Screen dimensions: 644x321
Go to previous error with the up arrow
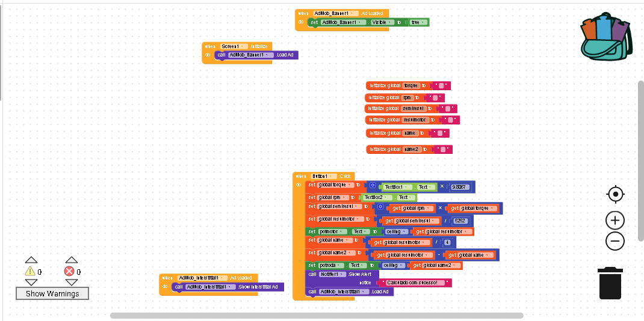pos(72,260)
